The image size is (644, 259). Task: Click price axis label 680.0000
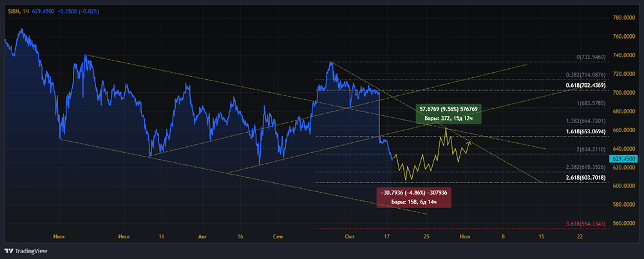[x=623, y=111]
